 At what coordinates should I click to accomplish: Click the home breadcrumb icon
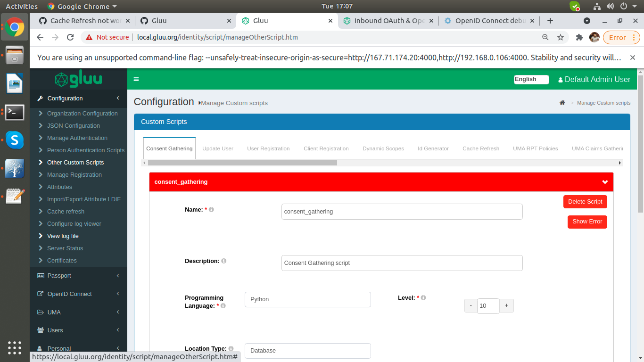[562, 103]
